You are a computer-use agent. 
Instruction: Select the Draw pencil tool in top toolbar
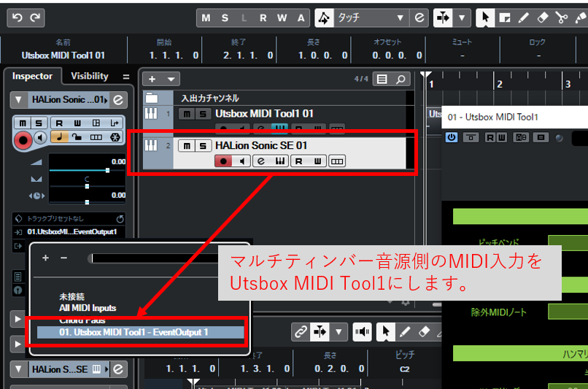(x=524, y=18)
